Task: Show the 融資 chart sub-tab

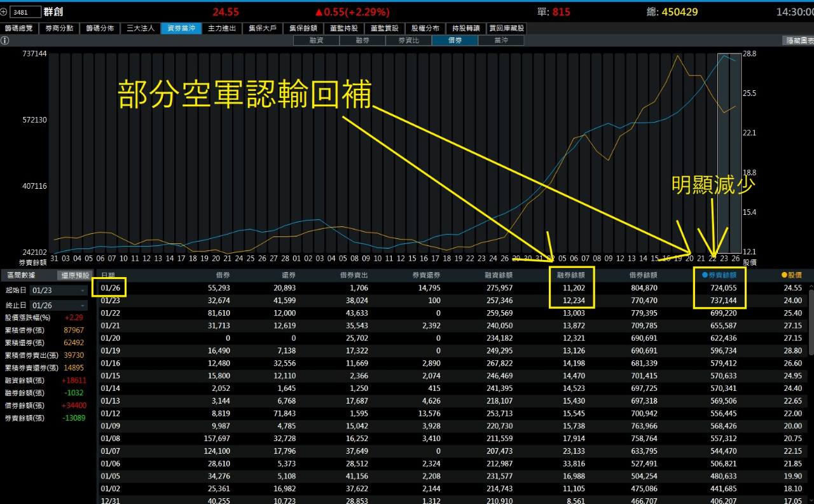Action: point(316,40)
